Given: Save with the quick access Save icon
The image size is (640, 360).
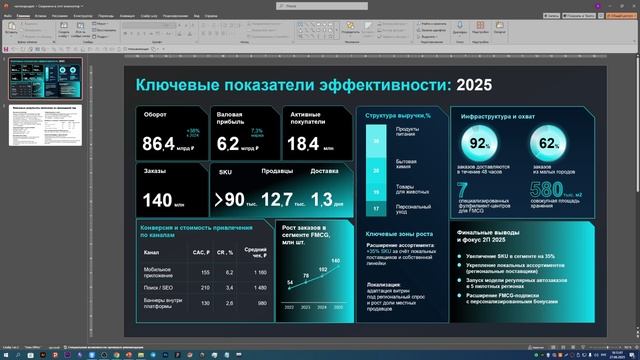Looking at the screenshot, I should coord(6,49).
